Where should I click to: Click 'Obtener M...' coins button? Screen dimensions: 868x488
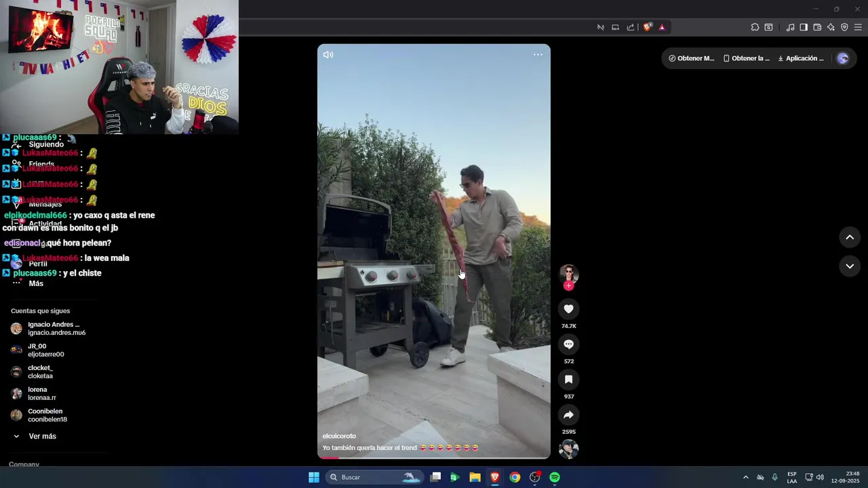click(692, 58)
